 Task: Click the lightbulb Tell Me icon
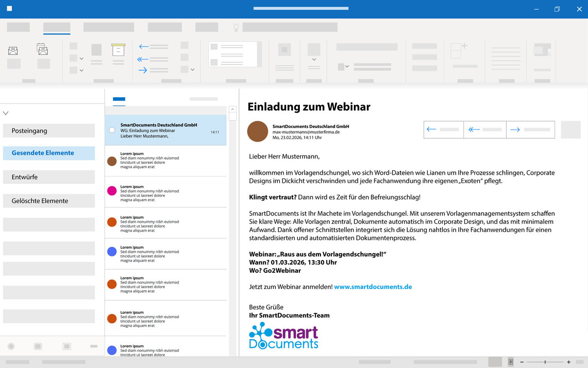(x=236, y=27)
